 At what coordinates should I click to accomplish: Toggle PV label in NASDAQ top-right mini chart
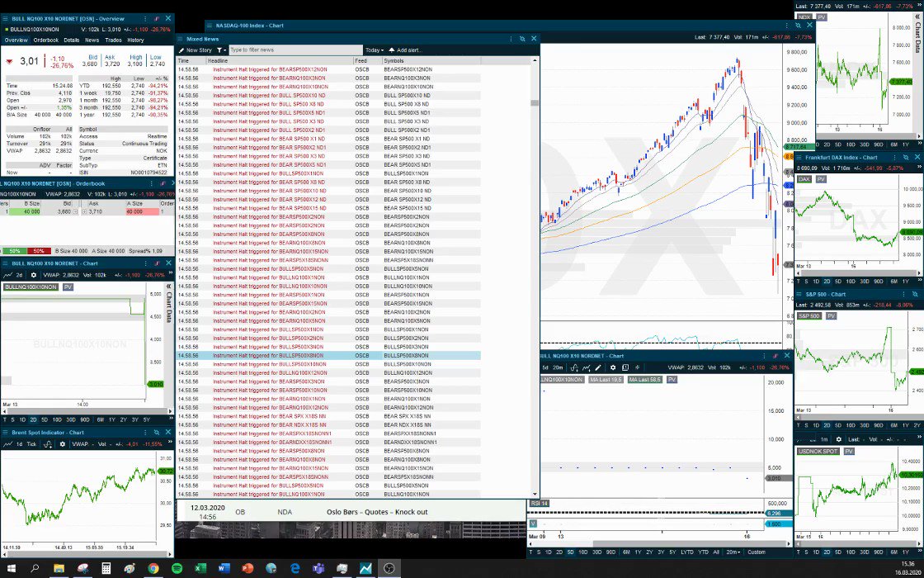click(822, 17)
